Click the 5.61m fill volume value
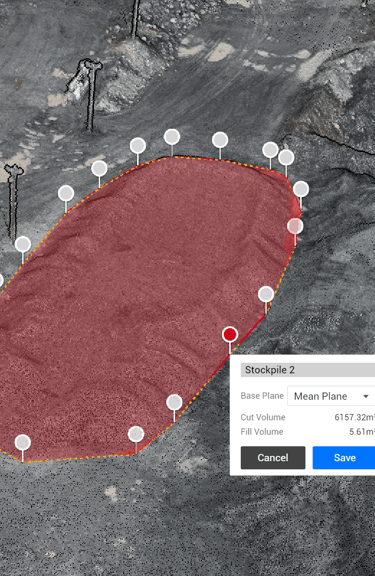 [x=362, y=432]
